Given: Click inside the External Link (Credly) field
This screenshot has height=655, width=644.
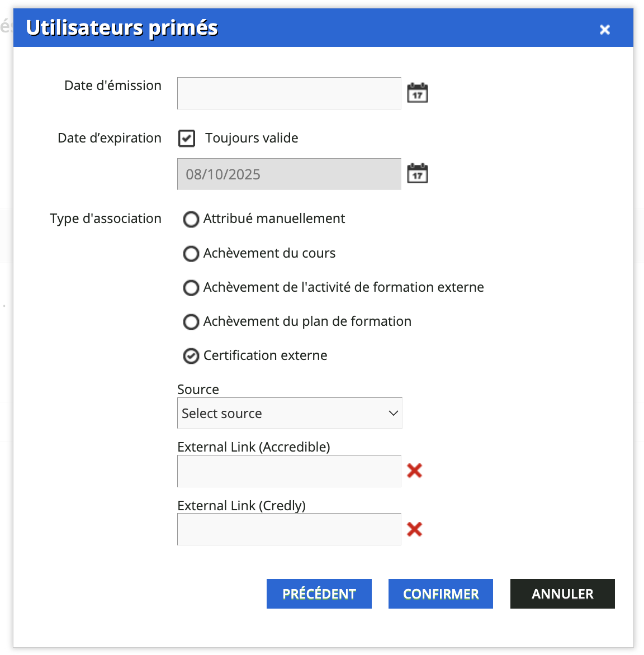Looking at the screenshot, I should [x=289, y=529].
